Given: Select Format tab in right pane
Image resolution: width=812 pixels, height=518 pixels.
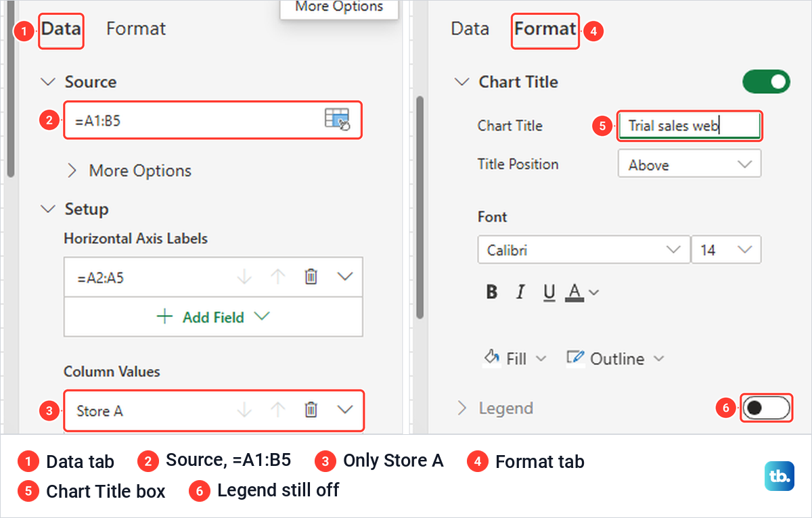Looking at the screenshot, I should point(545,28).
